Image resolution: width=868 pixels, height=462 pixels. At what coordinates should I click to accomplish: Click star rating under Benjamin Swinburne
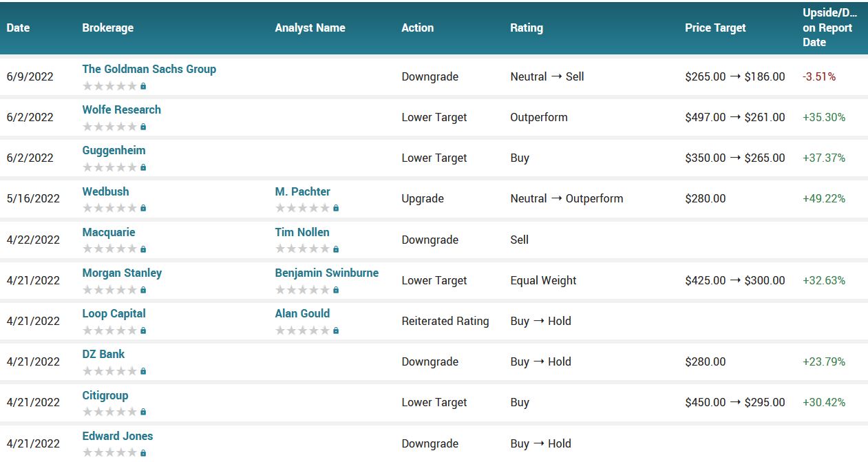[x=302, y=290]
